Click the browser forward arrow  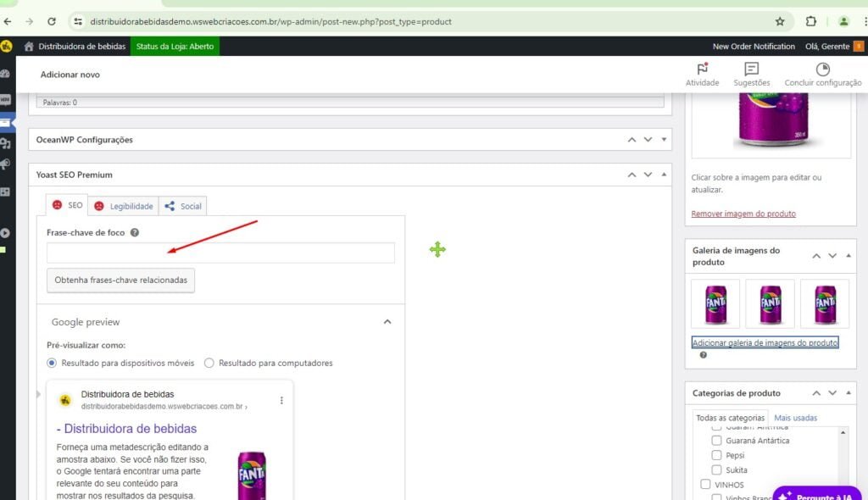coord(30,21)
